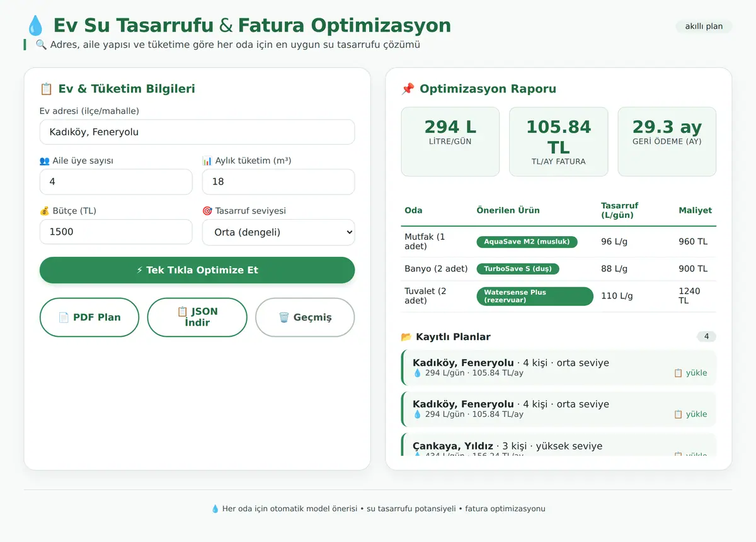Image resolution: width=756 pixels, height=542 pixels.
Task: Export the PDF Plan
Action: click(89, 317)
